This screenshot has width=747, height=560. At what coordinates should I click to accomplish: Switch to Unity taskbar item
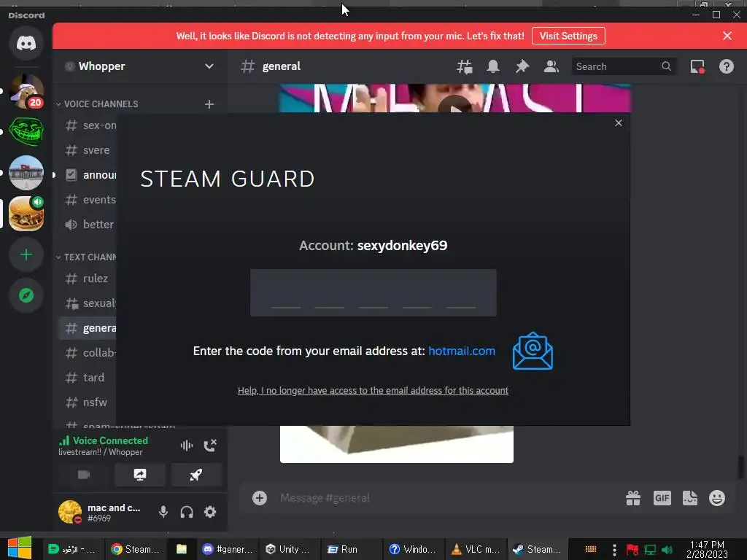tap(289, 549)
